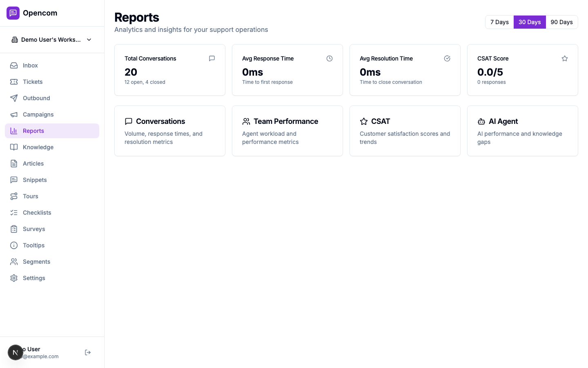Toggle the 30 Days range selection
The width and height of the screenshot is (588, 368).
530,22
